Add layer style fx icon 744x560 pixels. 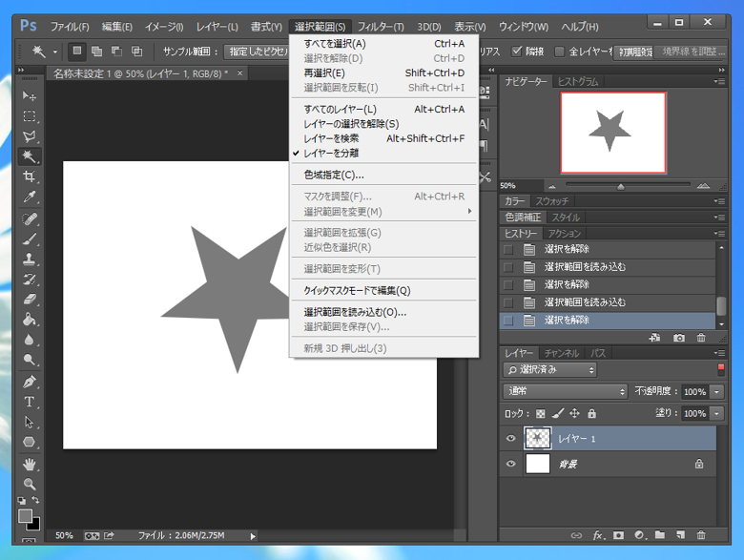pyautogui.click(x=598, y=535)
